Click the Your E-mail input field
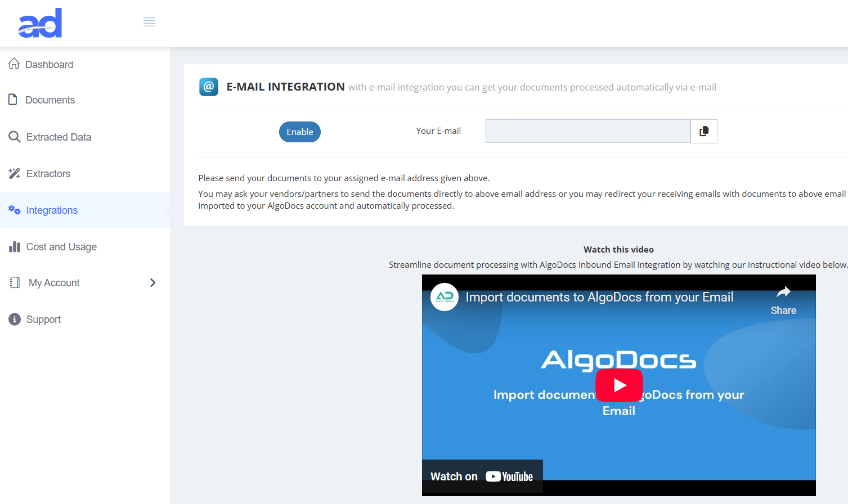Viewport: 848px width, 504px height. pyautogui.click(x=587, y=131)
